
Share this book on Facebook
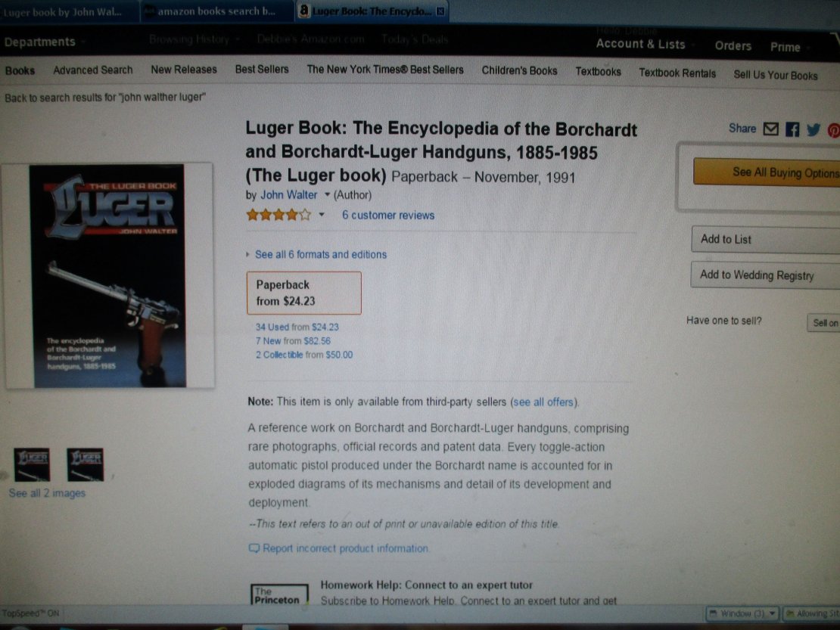(x=792, y=129)
